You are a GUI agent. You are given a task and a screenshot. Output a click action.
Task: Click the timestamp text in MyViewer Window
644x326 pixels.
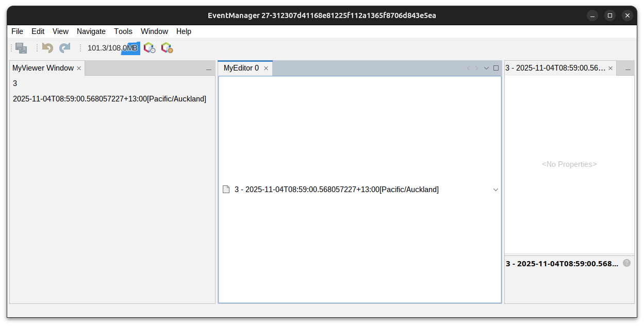point(109,99)
